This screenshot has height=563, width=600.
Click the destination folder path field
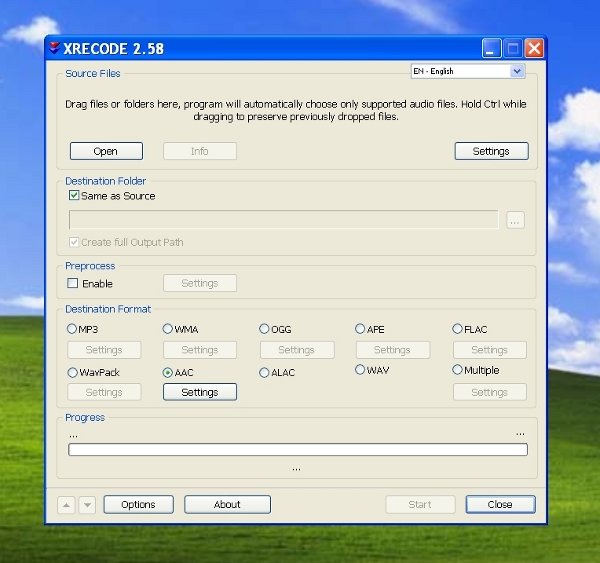point(284,220)
